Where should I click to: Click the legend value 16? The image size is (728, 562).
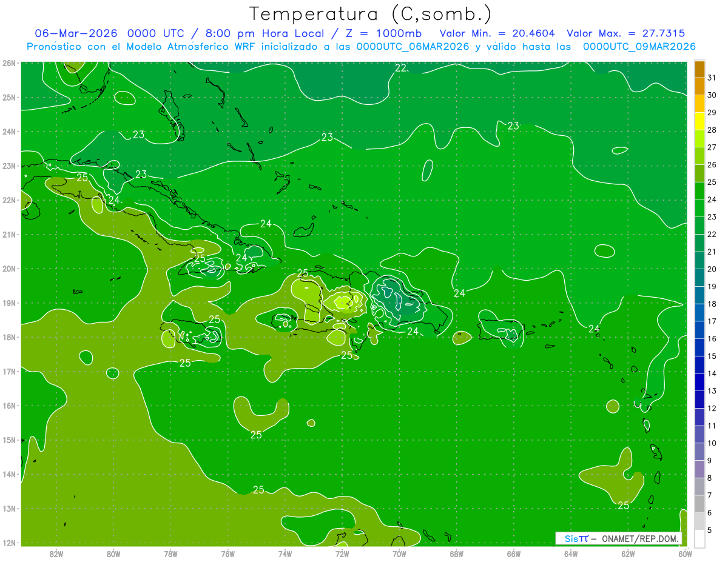point(712,338)
